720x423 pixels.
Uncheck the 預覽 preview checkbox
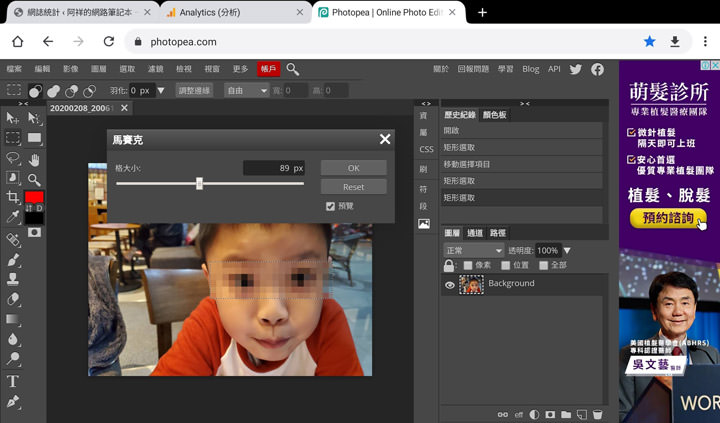click(x=330, y=206)
